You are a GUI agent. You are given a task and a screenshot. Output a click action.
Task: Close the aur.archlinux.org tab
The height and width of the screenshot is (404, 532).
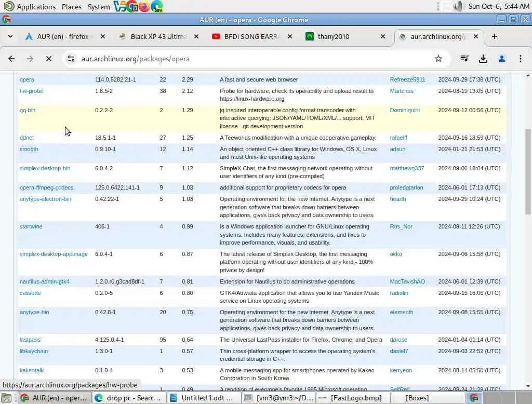476,36
